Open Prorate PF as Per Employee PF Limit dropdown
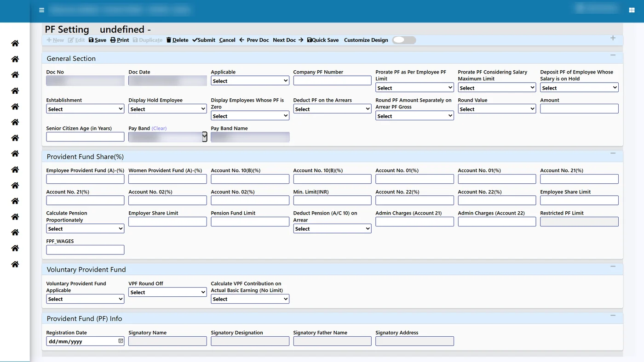Image resolution: width=644 pixels, height=362 pixels. tap(414, 88)
